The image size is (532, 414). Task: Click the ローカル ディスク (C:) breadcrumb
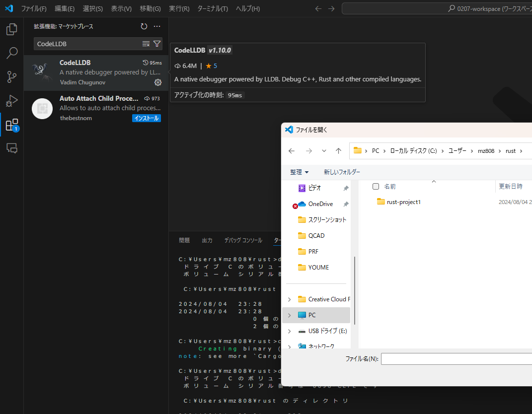click(413, 151)
